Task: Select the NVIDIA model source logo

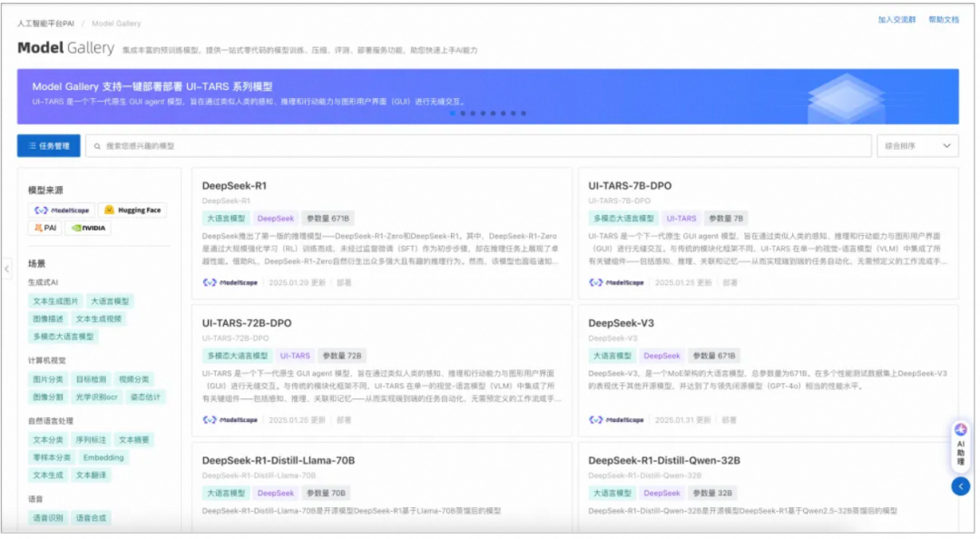Action: click(x=88, y=228)
